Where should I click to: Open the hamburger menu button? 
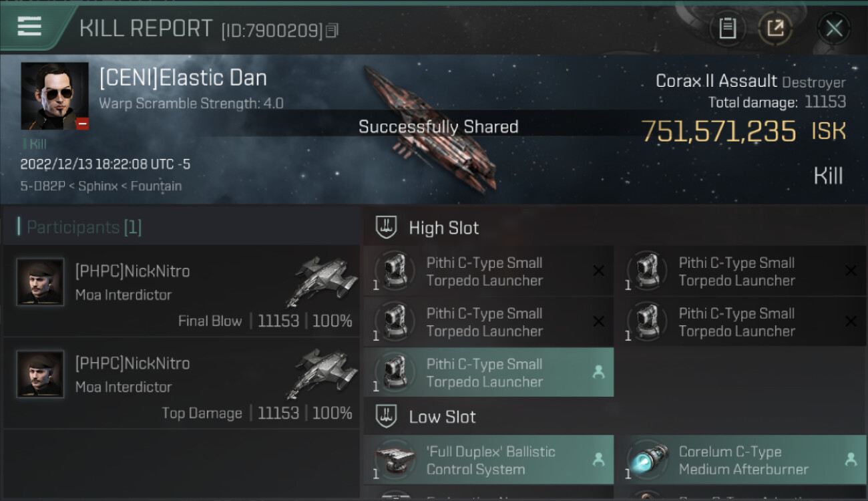click(29, 27)
